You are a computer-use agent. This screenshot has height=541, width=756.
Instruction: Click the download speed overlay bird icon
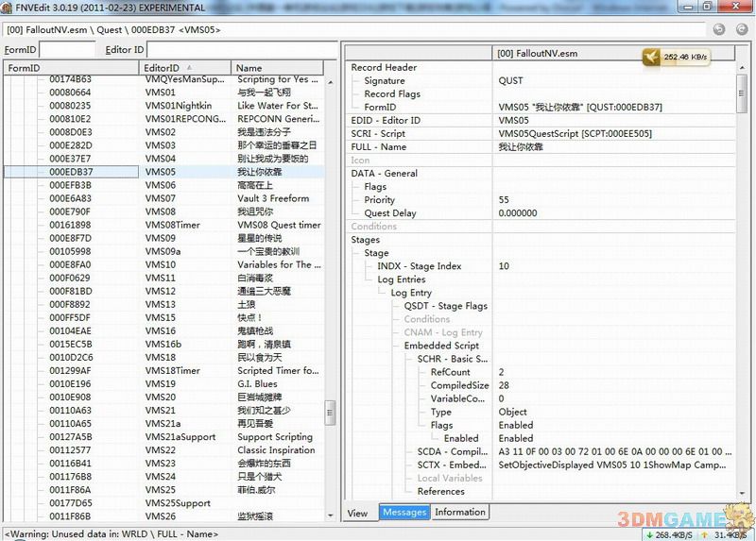[x=651, y=58]
